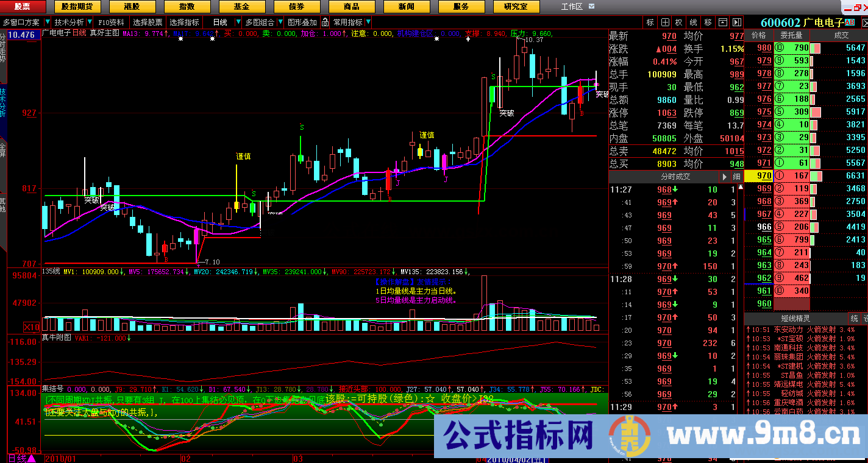Open the 日线 period dropdown
The width and height of the screenshot is (868, 463).
pos(238,23)
